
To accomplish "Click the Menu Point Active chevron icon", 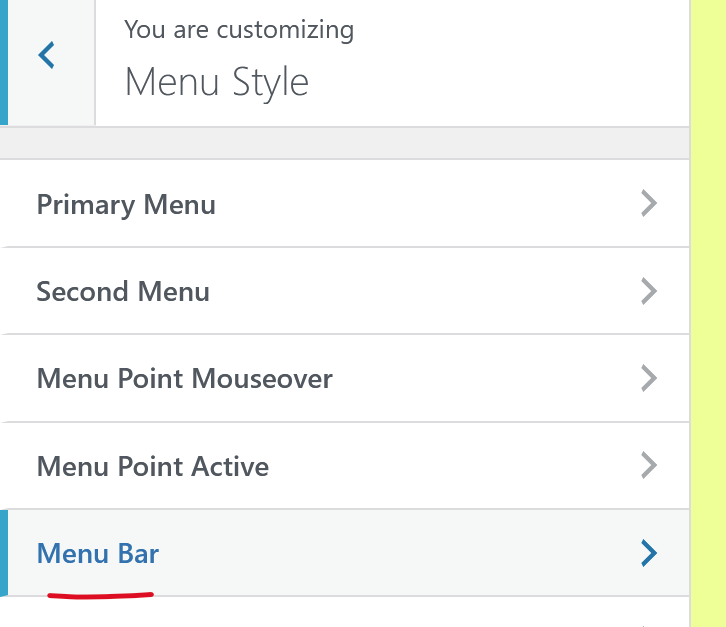I will coord(649,466).
